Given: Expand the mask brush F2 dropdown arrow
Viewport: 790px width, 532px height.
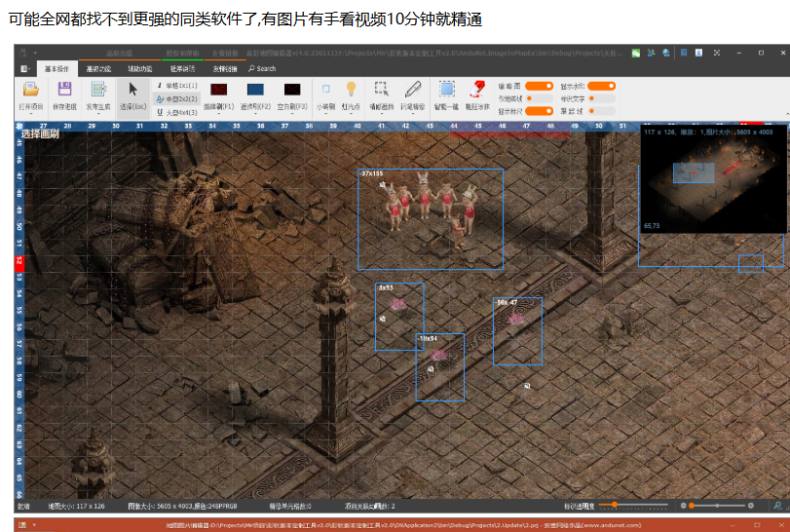Looking at the screenshot, I should point(255,114).
